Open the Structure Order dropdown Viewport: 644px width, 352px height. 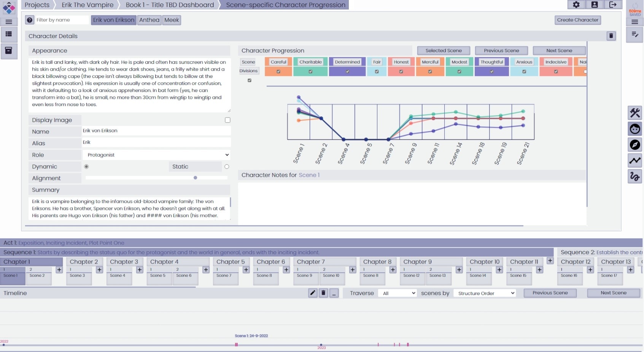tap(485, 293)
